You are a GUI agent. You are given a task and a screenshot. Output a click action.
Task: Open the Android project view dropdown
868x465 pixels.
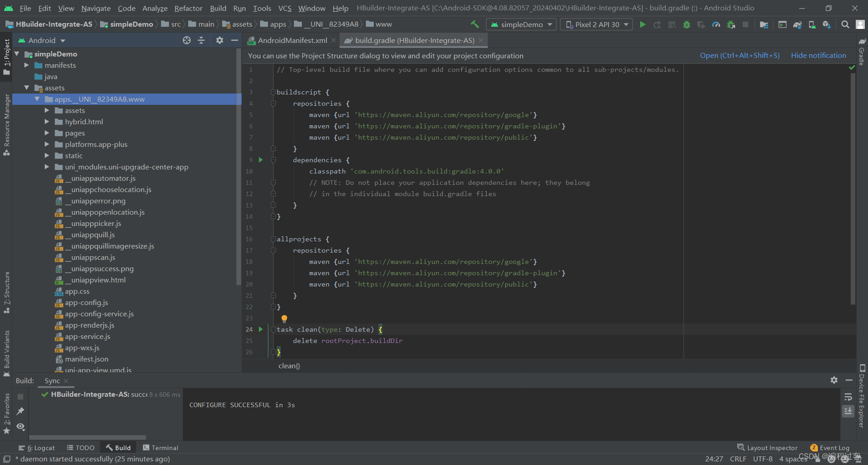click(x=42, y=40)
